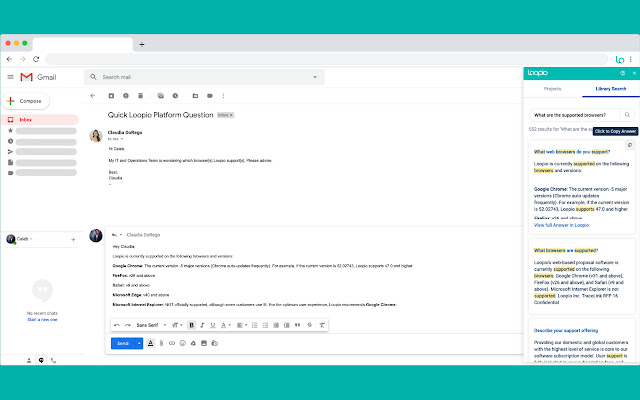Click the blue Send button
The width and height of the screenshot is (640, 400).
(x=123, y=343)
